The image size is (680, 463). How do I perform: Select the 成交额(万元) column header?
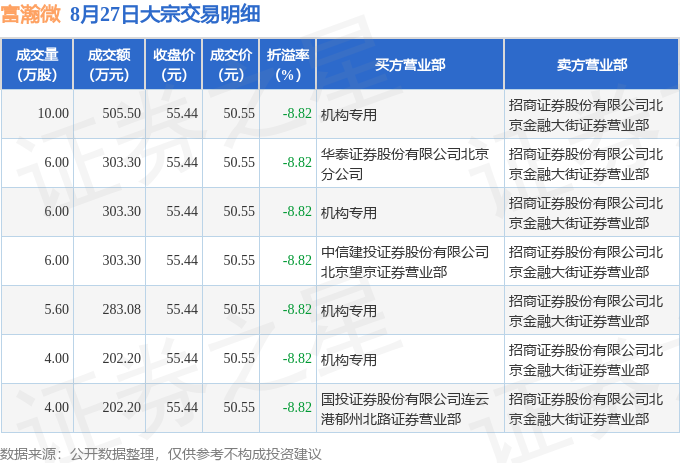click(x=109, y=65)
